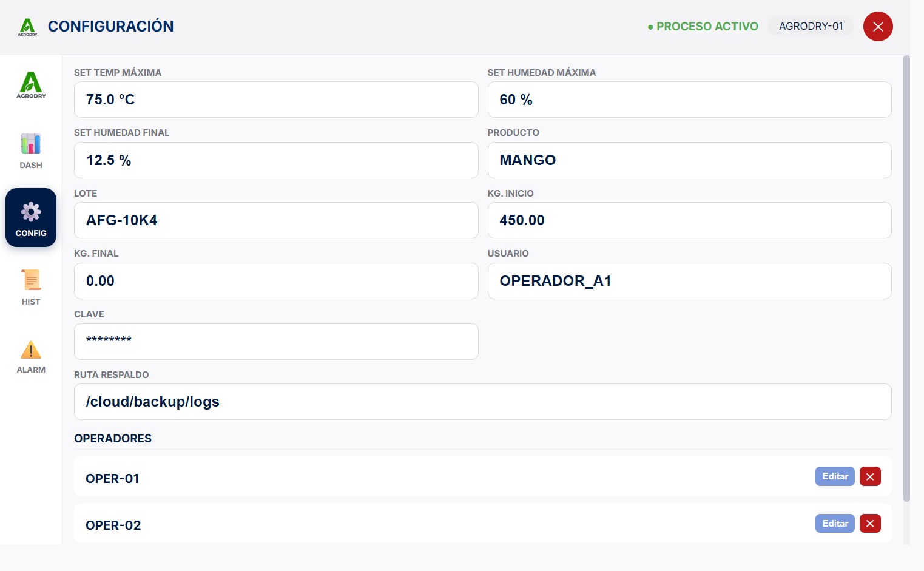
Task: Focus the Clave password field
Action: pyautogui.click(x=276, y=342)
